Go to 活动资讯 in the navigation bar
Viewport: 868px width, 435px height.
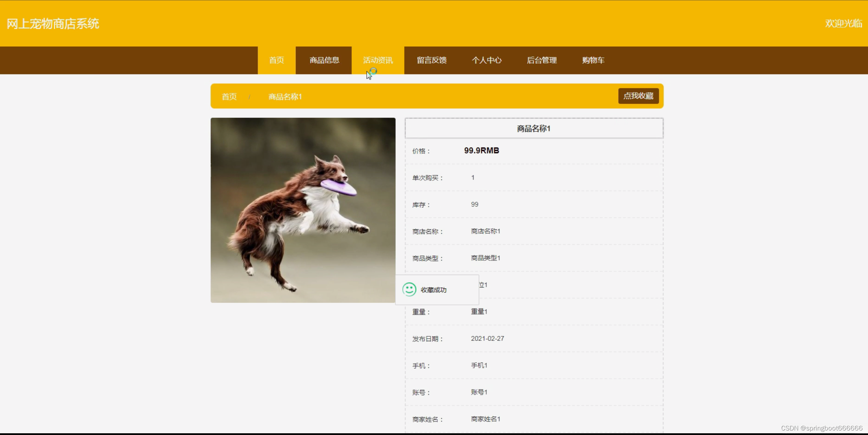(378, 60)
